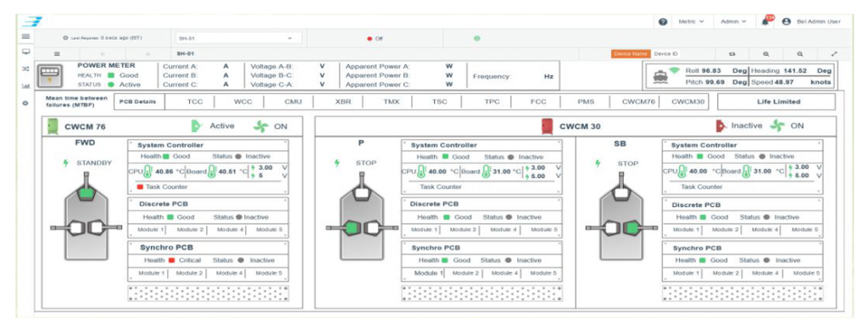Click Module 2 in P Discrete PCB

[463, 229]
